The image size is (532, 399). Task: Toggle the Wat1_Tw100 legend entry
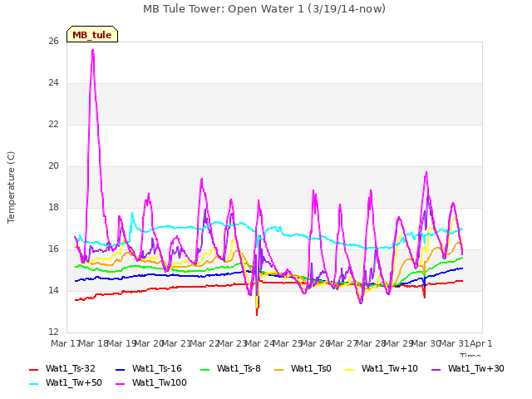(x=151, y=382)
